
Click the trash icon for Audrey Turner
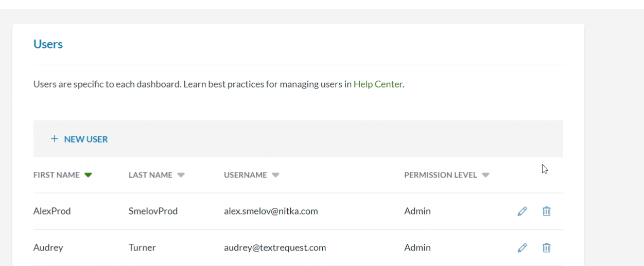click(547, 247)
